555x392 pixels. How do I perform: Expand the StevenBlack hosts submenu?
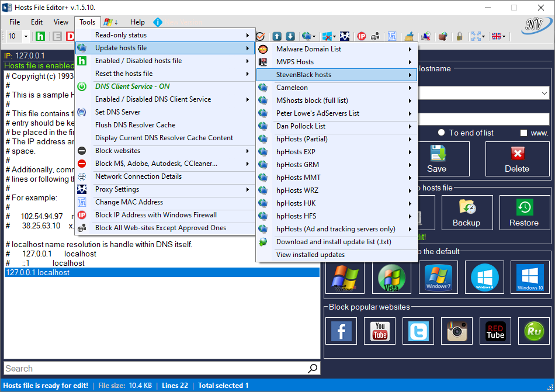[337, 75]
